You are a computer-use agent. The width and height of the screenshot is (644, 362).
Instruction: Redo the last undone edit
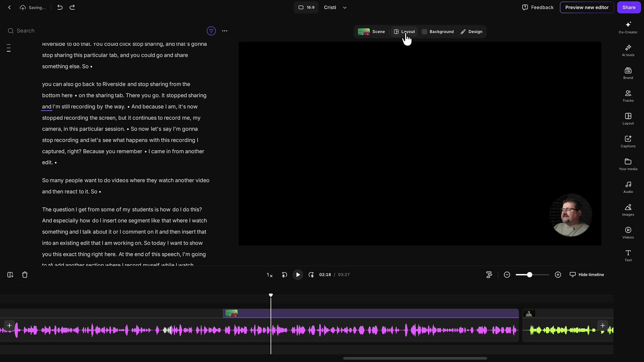tap(72, 7)
